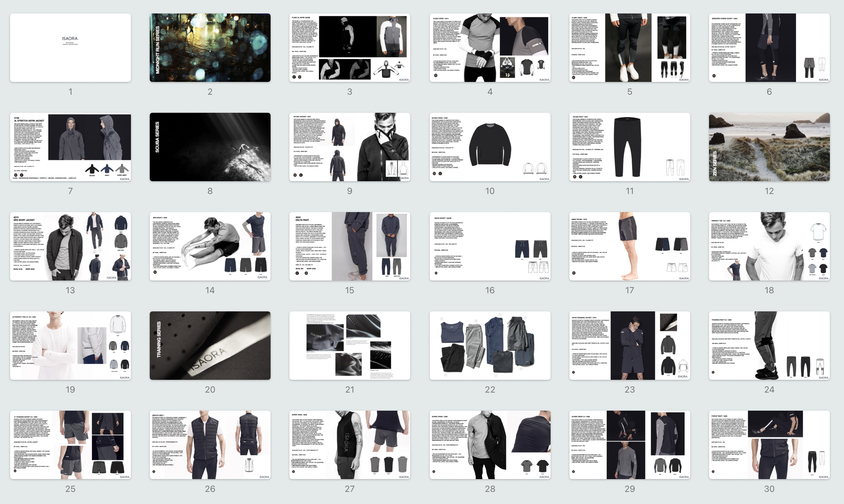The width and height of the screenshot is (844, 504).
Task: Open slide 1 ISAORA title page
Action: tap(70, 48)
